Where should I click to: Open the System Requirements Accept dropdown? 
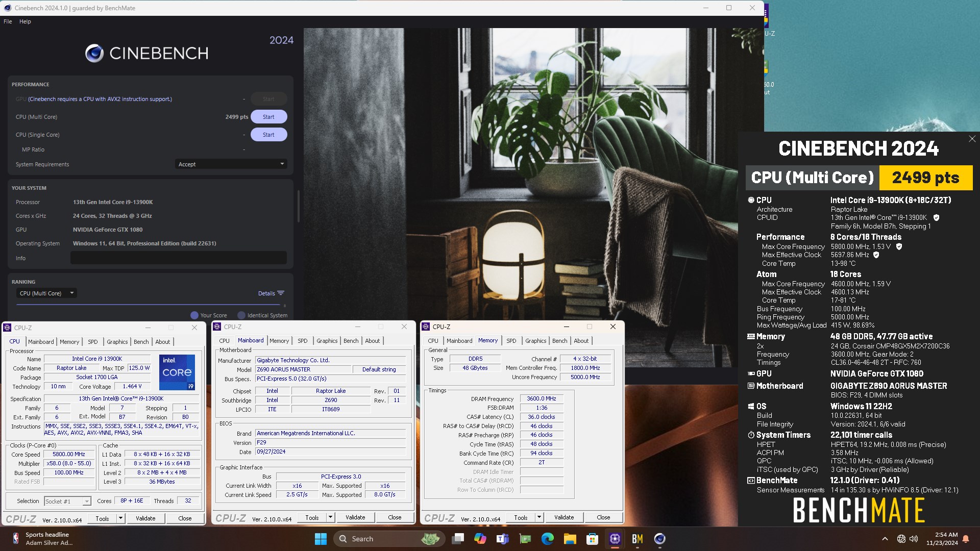tap(231, 164)
